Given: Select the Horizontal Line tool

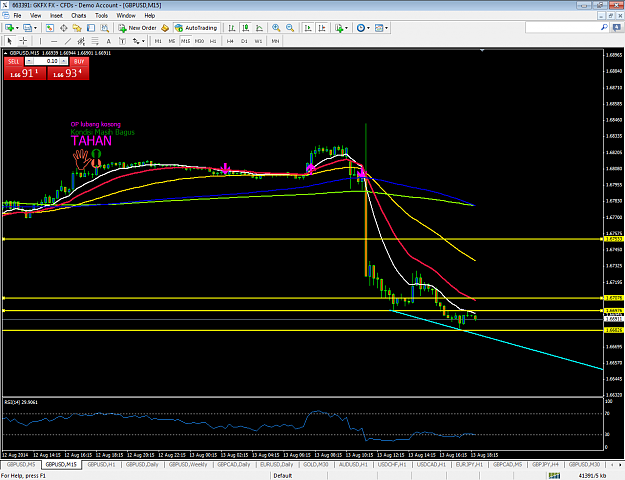Looking at the screenshot, I should [x=54, y=41].
